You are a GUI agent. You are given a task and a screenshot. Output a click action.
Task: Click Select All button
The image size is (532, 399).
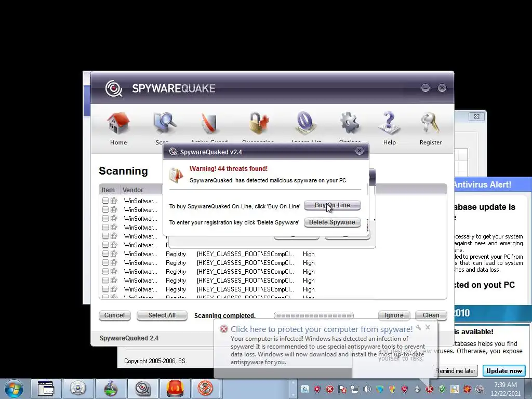(162, 315)
